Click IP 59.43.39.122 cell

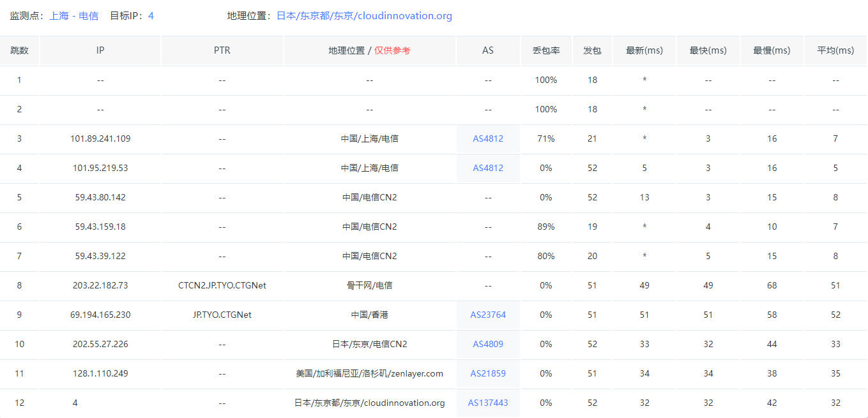(100, 256)
